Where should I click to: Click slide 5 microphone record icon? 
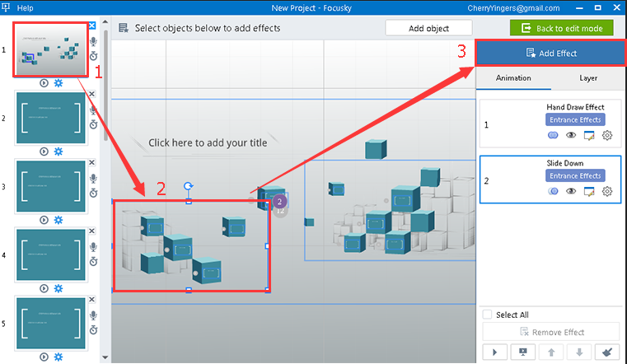point(93,315)
